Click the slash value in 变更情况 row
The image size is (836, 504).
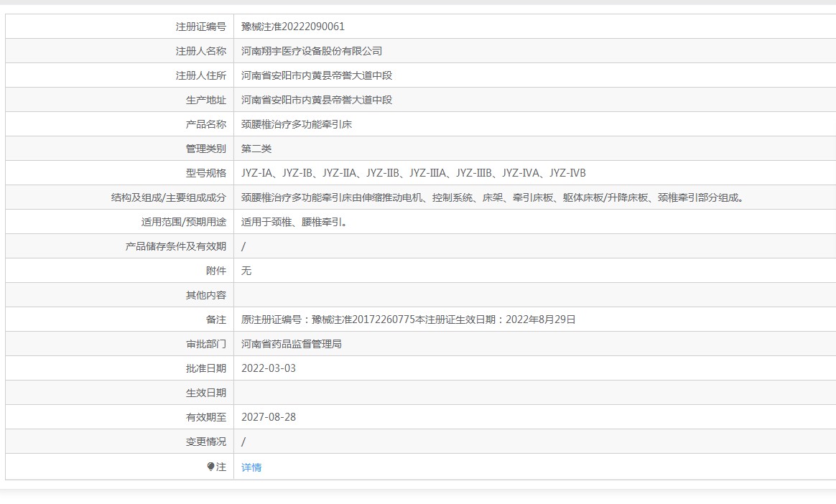tap(243, 442)
